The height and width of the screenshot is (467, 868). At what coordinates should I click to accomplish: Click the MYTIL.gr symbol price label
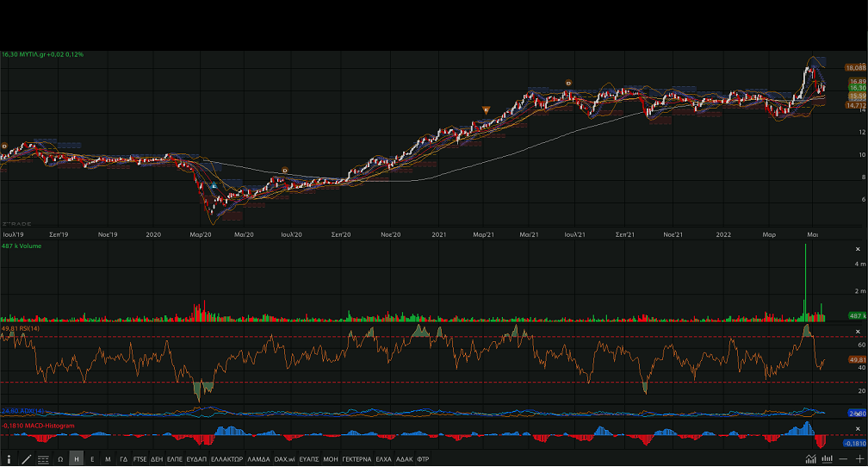coord(42,54)
